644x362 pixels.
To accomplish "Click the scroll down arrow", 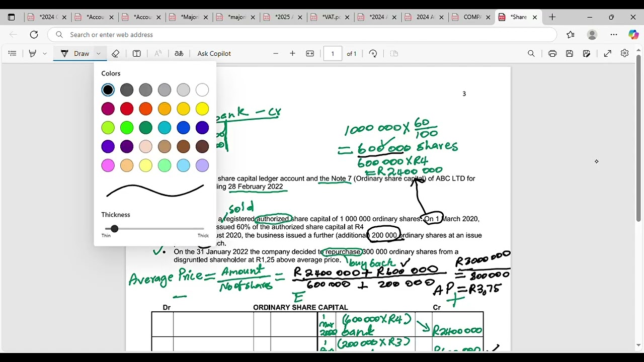I will [638, 345].
